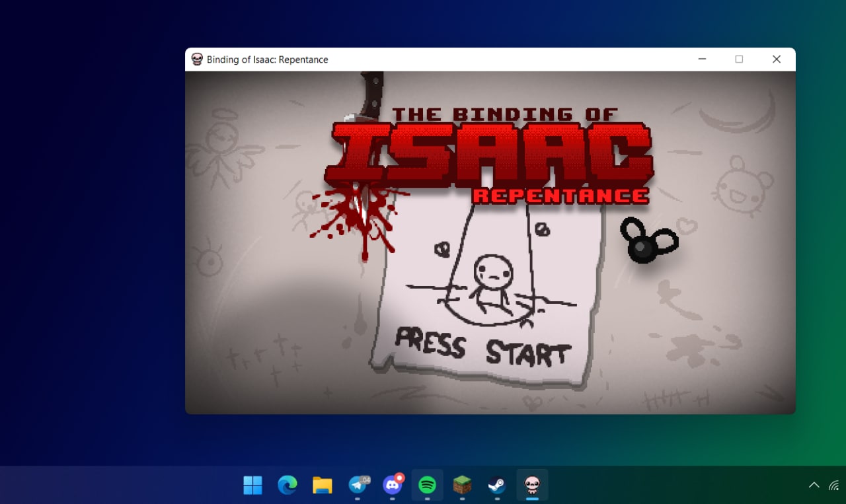This screenshot has height=504, width=846.
Task: Minimize the Binding of Isaac window
Action: pos(702,59)
